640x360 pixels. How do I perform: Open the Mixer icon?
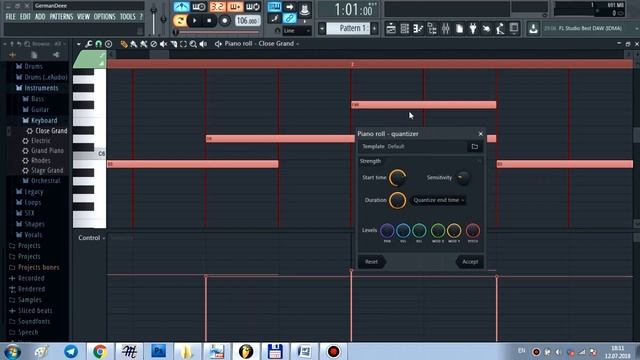tap(445, 29)
